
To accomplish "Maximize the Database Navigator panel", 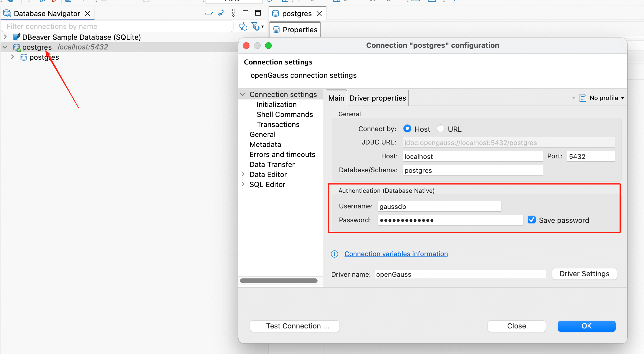I will click(x=258, y=13).
